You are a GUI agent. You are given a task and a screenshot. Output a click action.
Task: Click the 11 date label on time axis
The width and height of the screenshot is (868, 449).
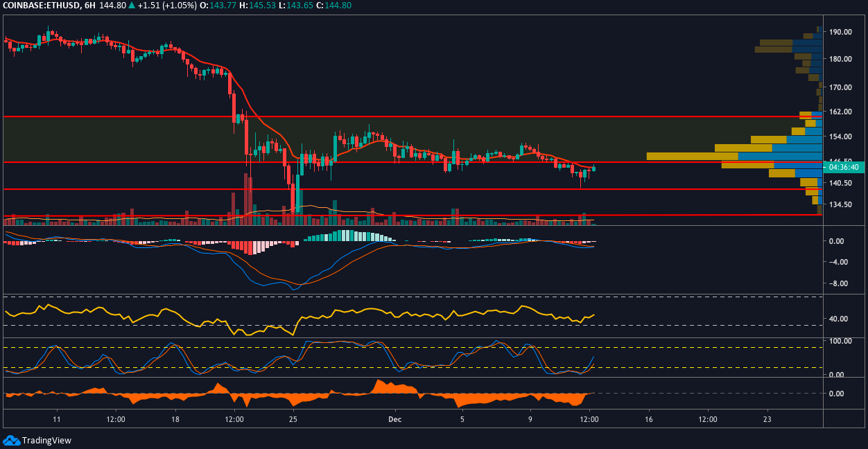[56, 419]
